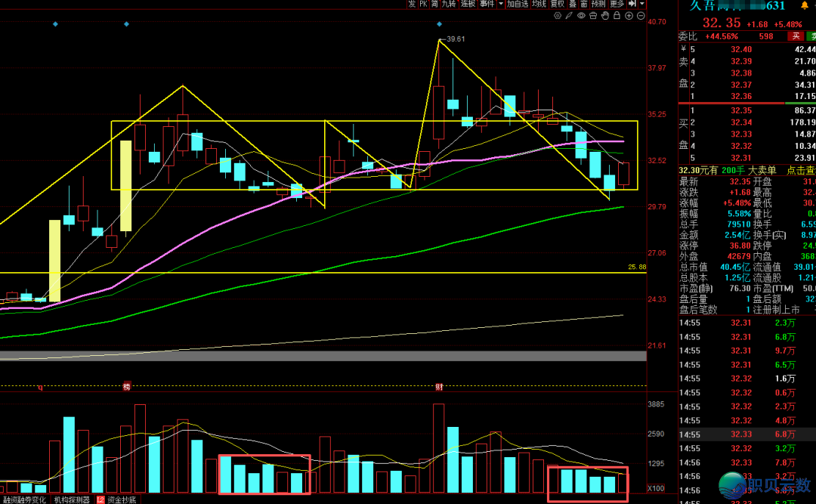Viewport: 816px width, 504px height.
Task: Click the 25.88 horizontal line label
Action: point(637,267)
